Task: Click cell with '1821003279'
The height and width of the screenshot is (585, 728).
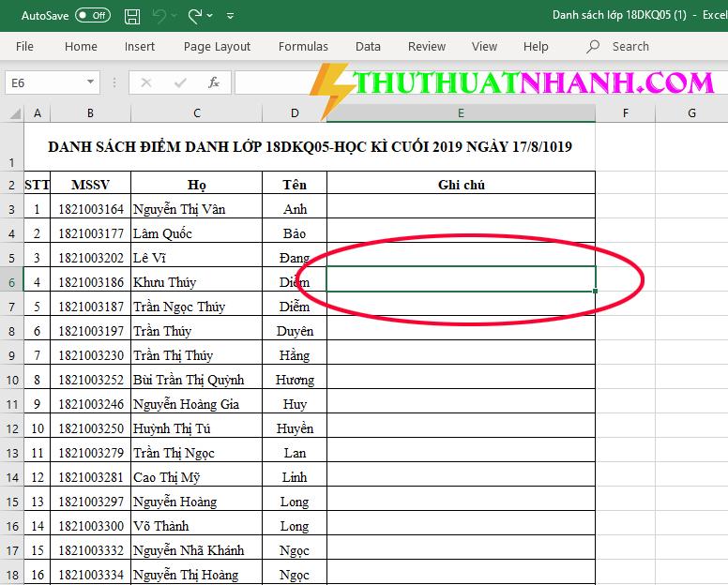Action: pyautogui.click(x=91, y=450)
